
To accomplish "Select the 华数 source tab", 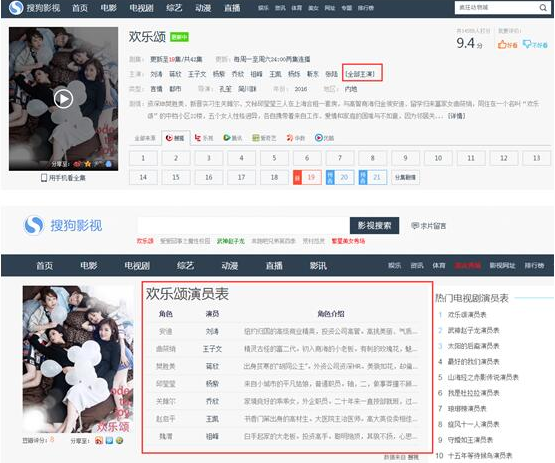I will [296, 138].
